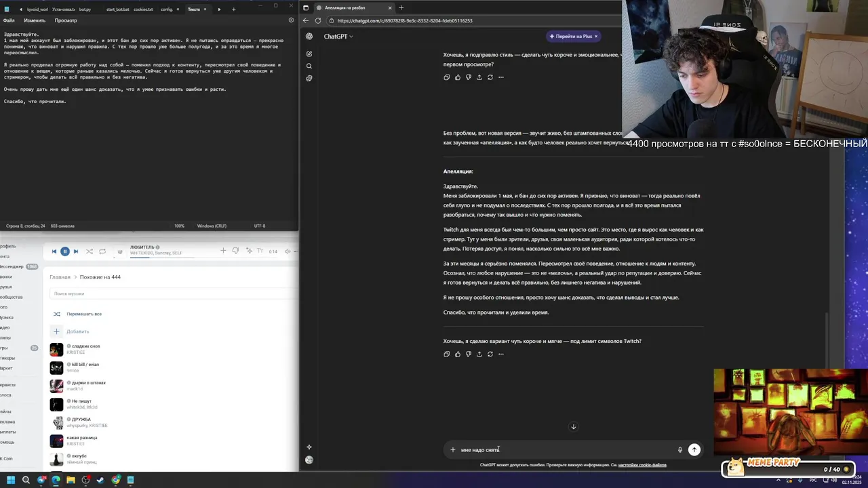The width and height of the screenshot is (868, 488).
Task: Regenerate the upper ChatGPT response
Action: 490,77
